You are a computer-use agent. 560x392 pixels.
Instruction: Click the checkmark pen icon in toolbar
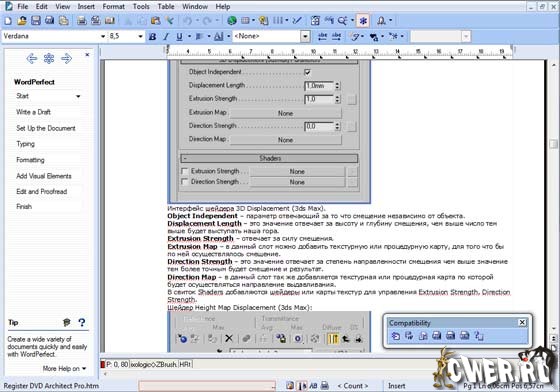click(x=297, y=21)
